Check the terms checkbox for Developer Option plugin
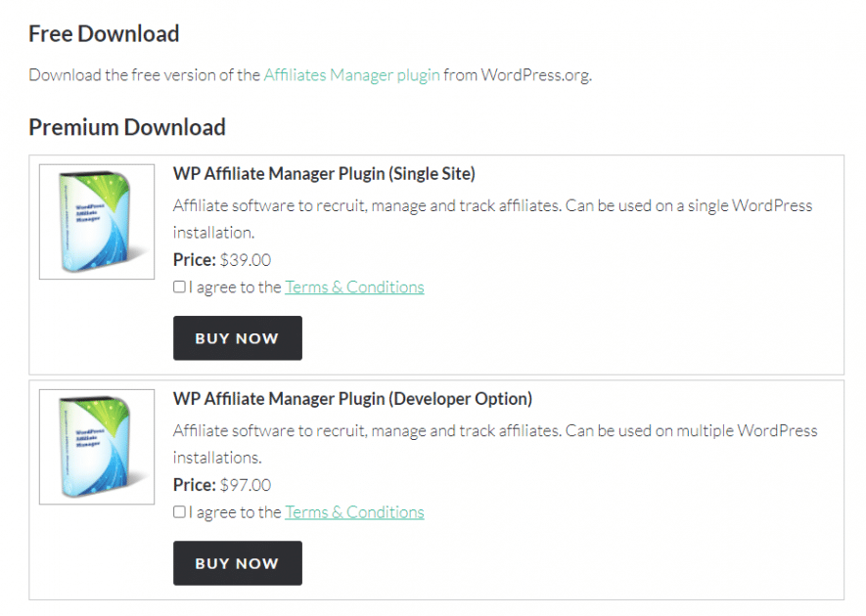 coord(179,511)
